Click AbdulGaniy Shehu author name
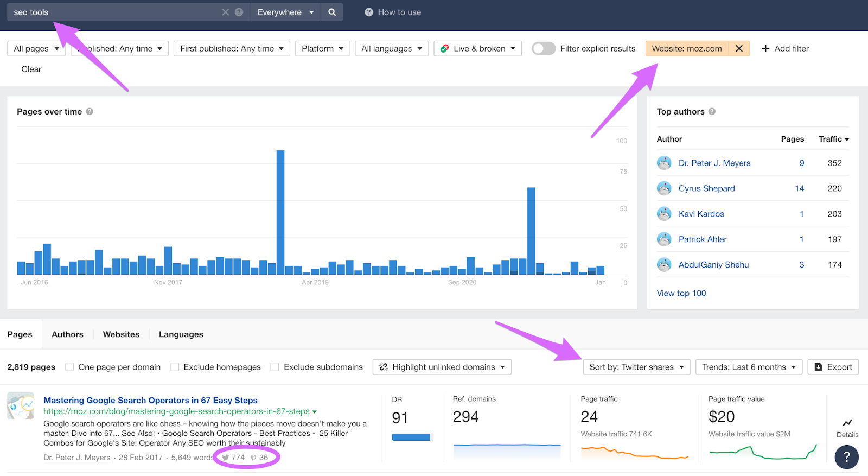868x476 pixels. tap(713, 265)
